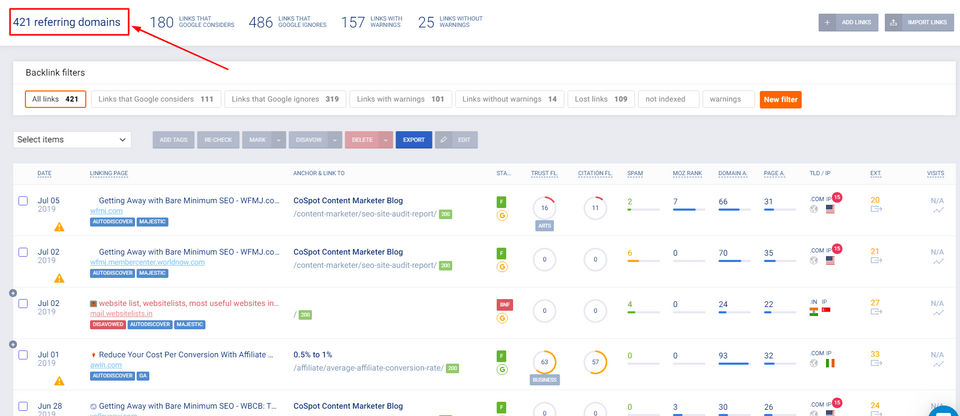
Task: Click the upload icon on the Import Links button
Action: point(894,22)
